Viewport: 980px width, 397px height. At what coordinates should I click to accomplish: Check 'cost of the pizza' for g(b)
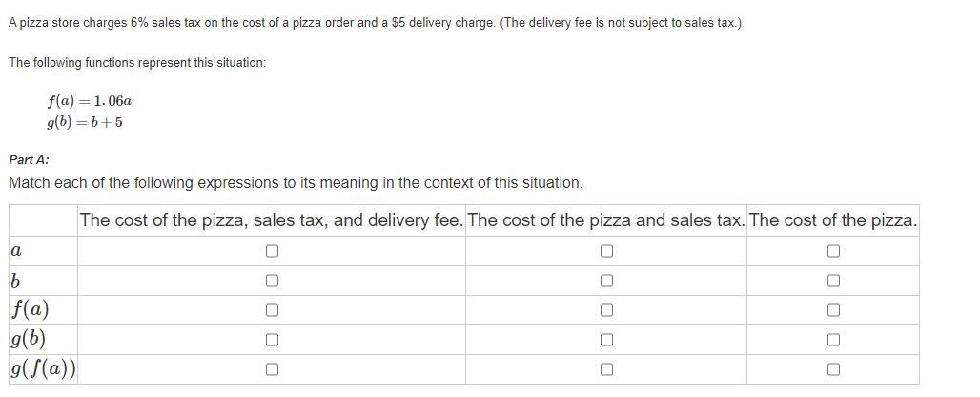pos(833,340)
